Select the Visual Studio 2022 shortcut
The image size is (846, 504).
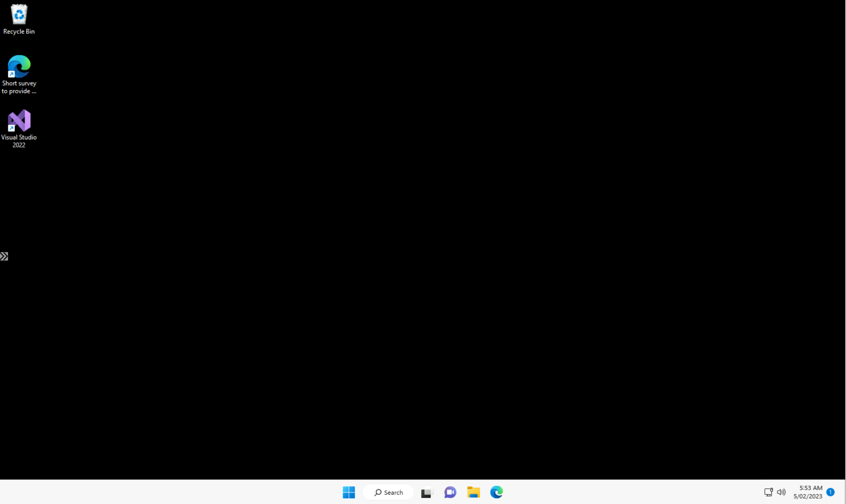tap(19, 129)
